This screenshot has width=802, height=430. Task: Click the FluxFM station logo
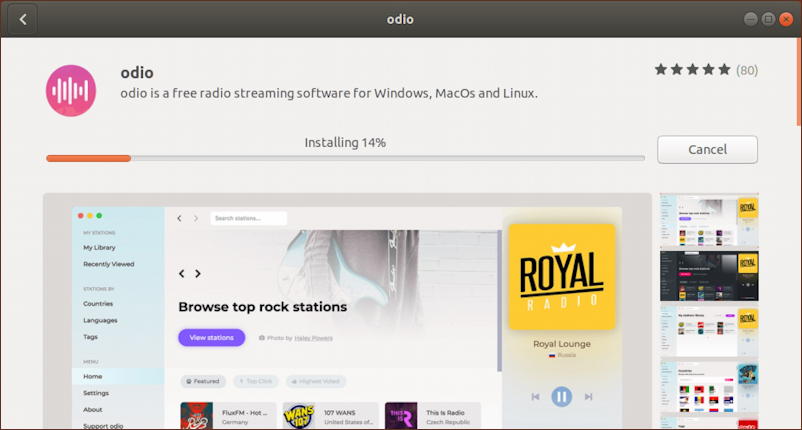point(196,415)
